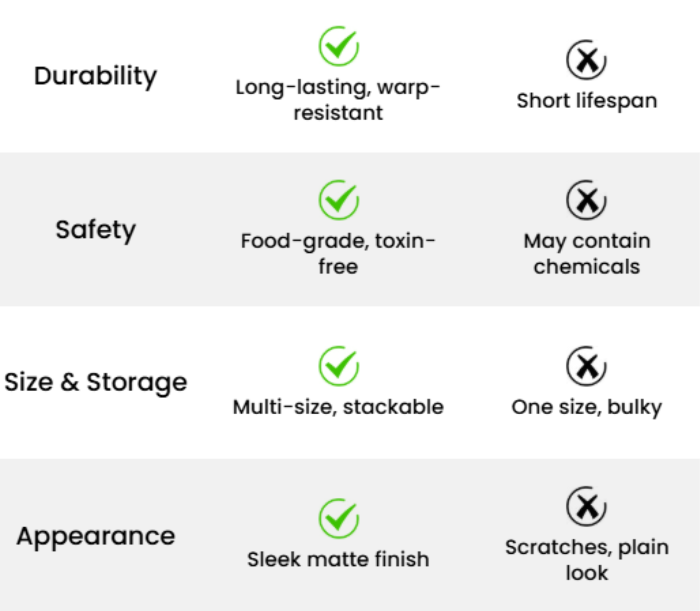Click the Appearance row label
This screenshot has height=611, width=700.
[95, 536]
